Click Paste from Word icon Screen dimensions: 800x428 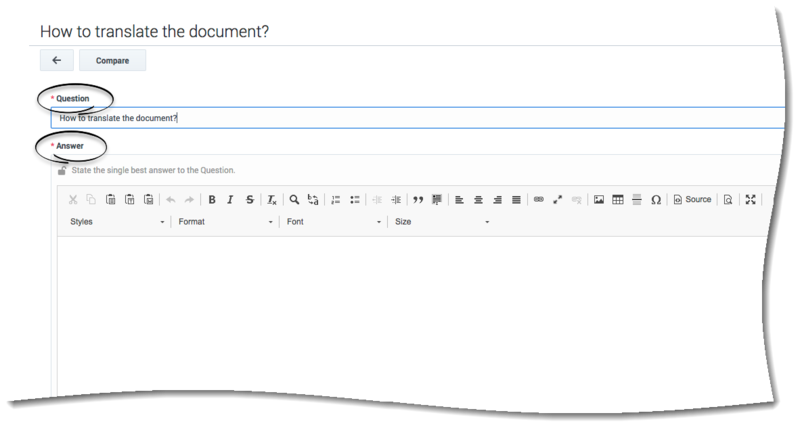(148, 199)
